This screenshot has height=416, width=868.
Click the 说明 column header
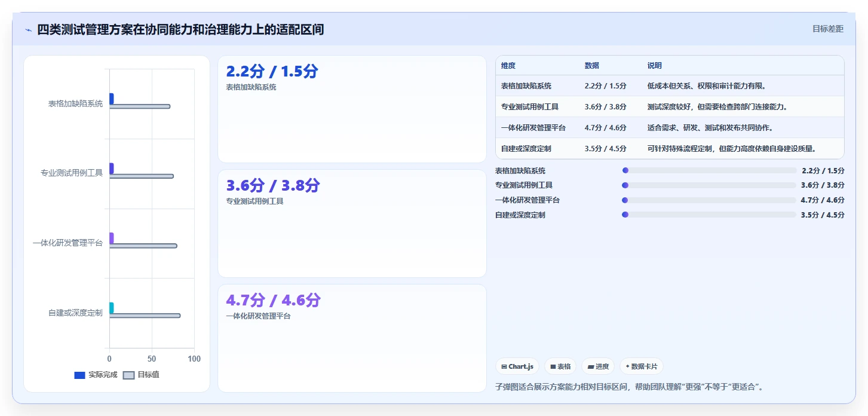click(x=655, y=66)
